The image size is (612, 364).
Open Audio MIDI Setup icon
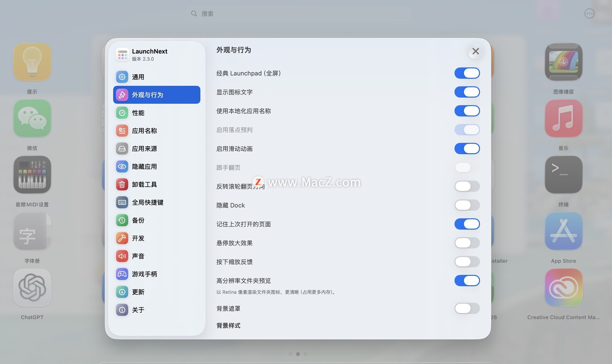(32, 175)
